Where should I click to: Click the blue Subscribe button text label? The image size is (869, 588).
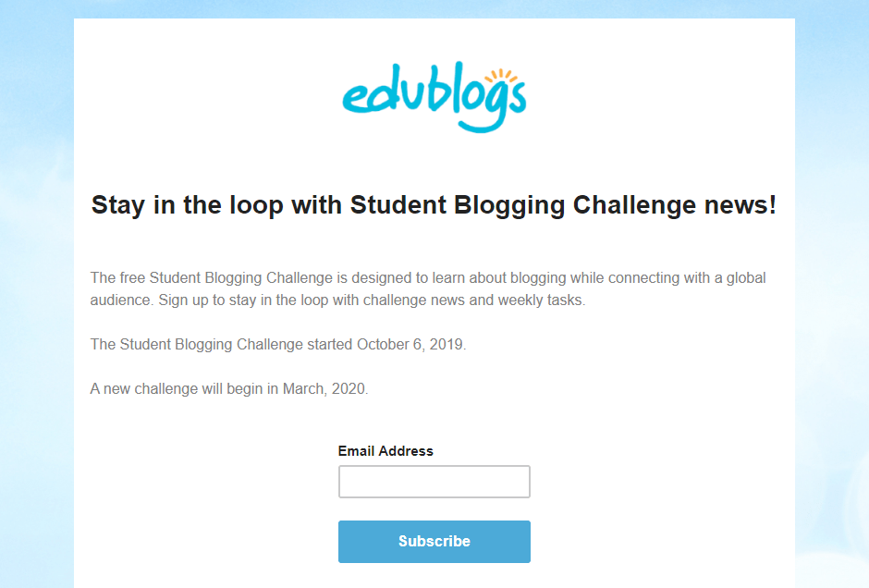tap(434, 541)
